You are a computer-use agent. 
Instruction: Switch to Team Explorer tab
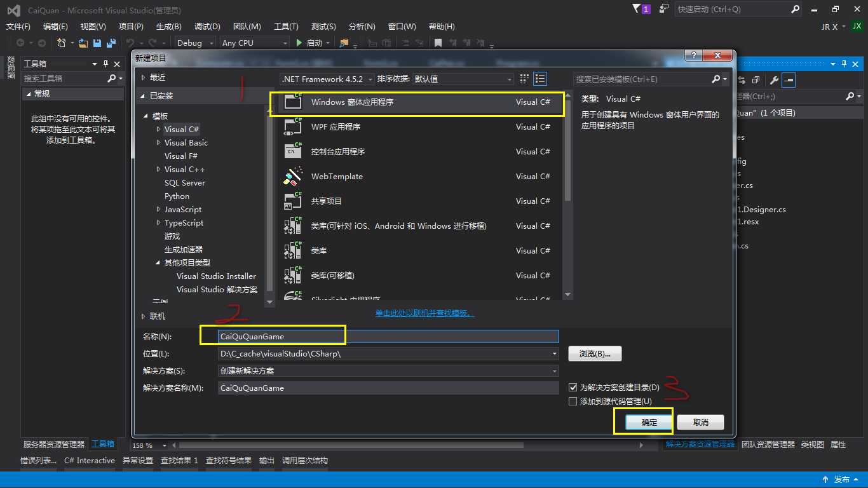[768, 444]
